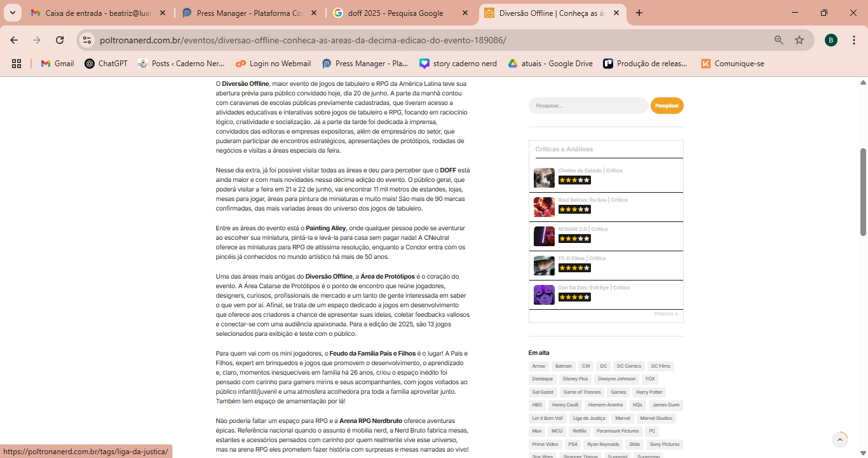Open a new browser tab

[639, 13]
